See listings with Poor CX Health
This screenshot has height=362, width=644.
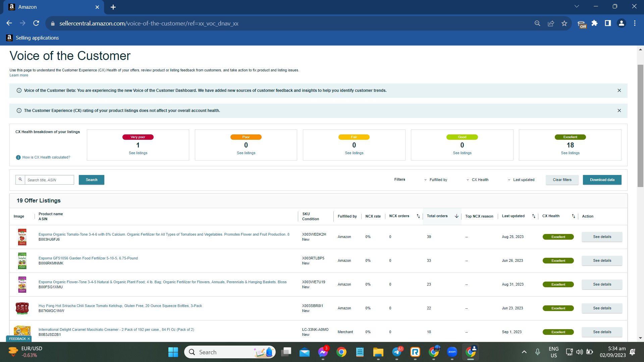[246, 153]
